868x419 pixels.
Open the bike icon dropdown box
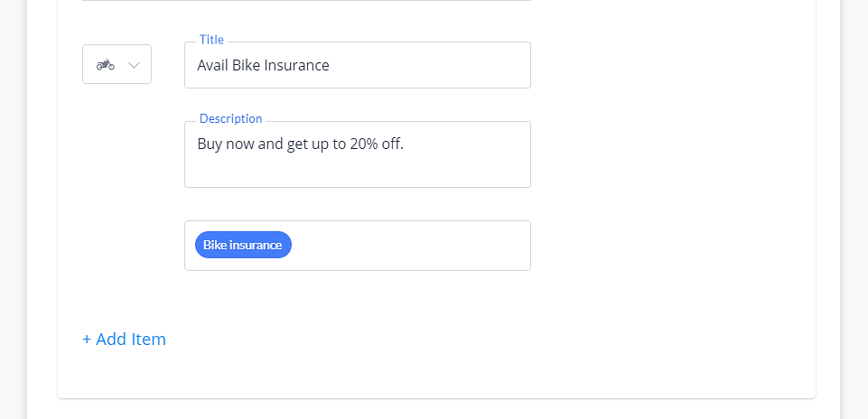(117, 64)
